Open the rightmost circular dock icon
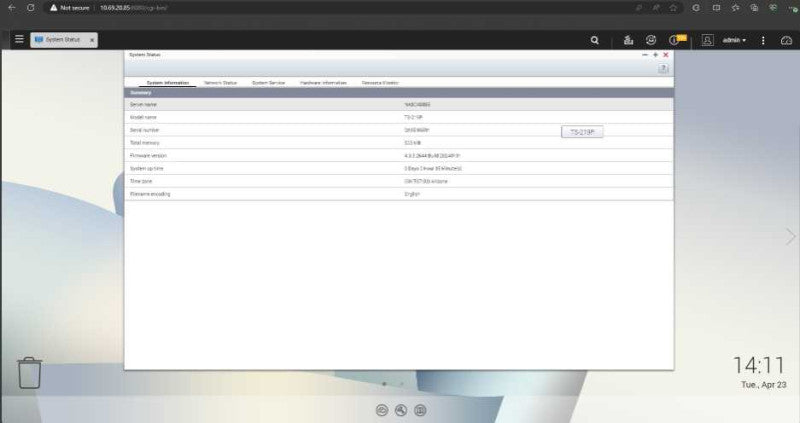 tap(420, 410)
